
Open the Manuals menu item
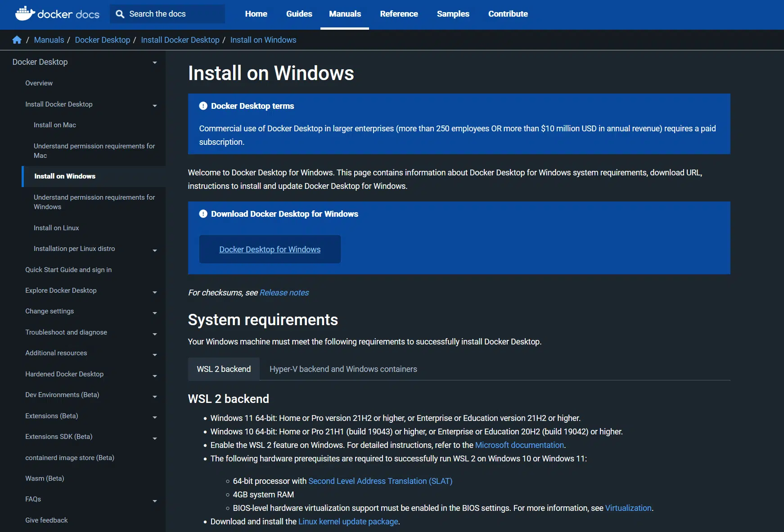[345, 14]
